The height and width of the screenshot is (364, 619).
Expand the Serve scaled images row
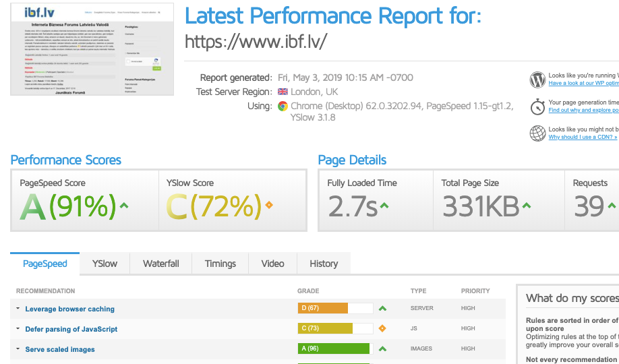18,349
